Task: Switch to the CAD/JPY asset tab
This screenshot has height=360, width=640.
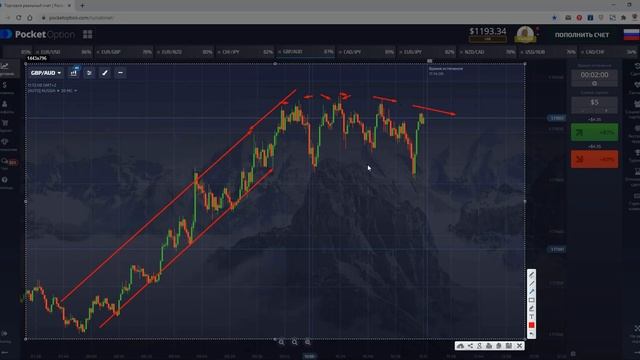Action: coord(367,52)
